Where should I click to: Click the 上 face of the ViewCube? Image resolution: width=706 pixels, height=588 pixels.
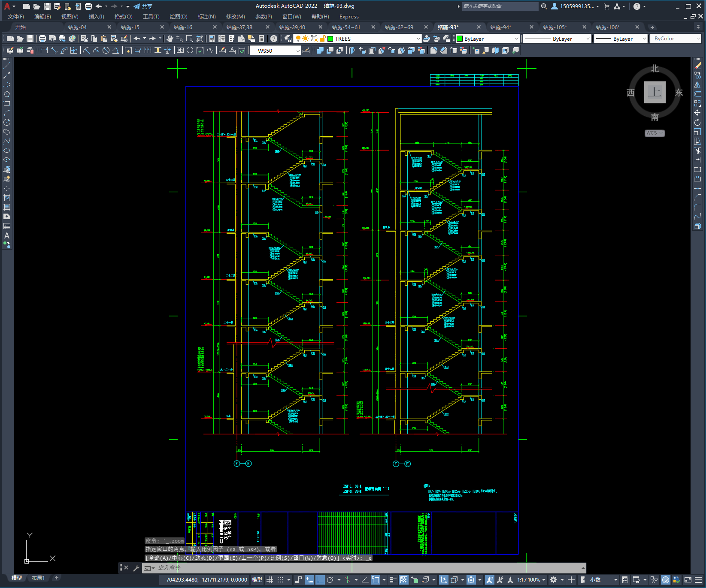[654, 92]
